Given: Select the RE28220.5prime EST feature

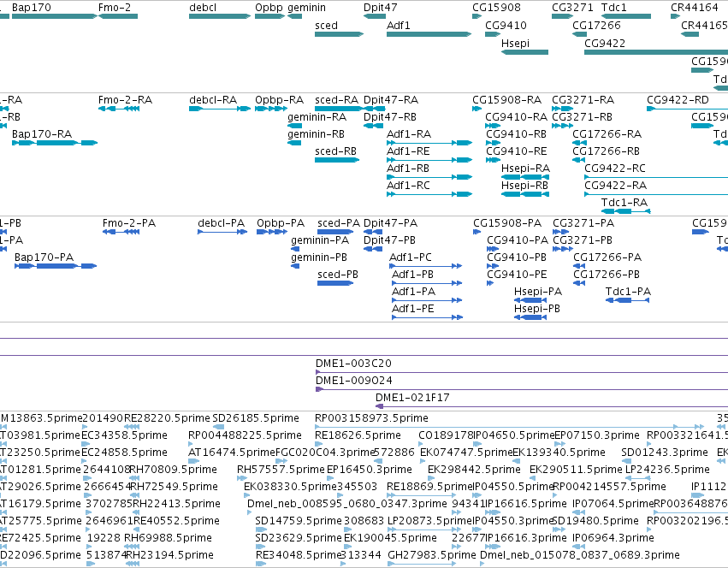Looking at the screenshot, I should 132,427.
